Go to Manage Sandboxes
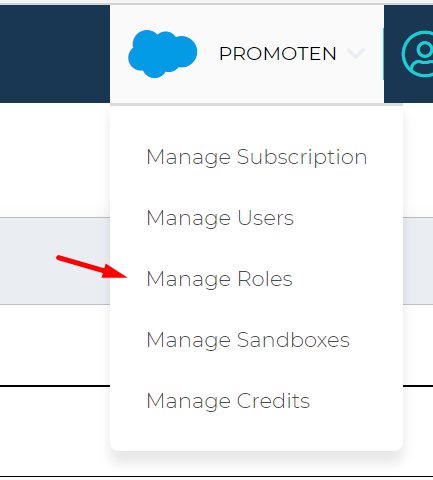Image resolution: width=433 pixels, height=480 pixels. click(248, 340)
